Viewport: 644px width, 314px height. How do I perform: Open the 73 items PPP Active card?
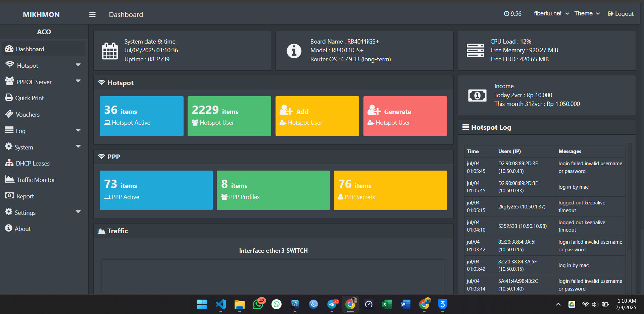click(156, 190)
